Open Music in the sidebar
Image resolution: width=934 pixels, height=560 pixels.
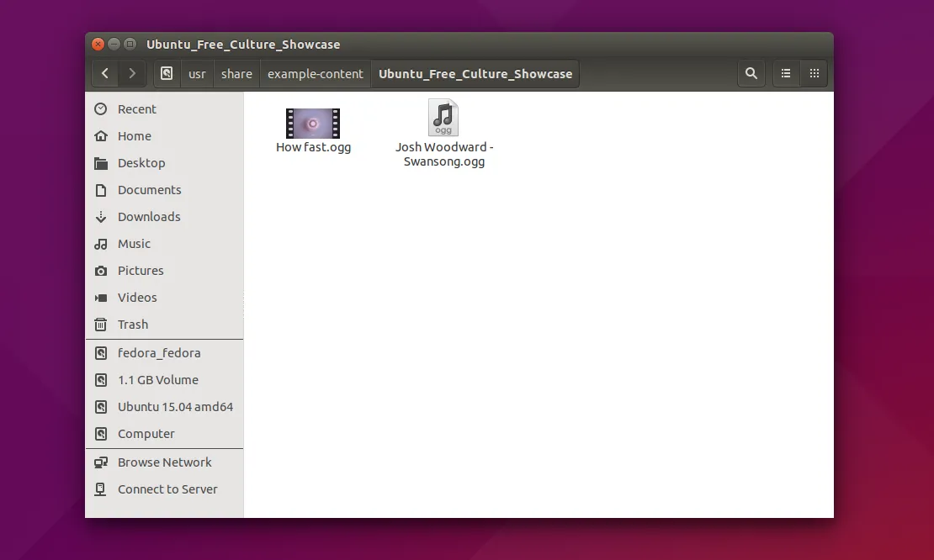coord(134,243)
